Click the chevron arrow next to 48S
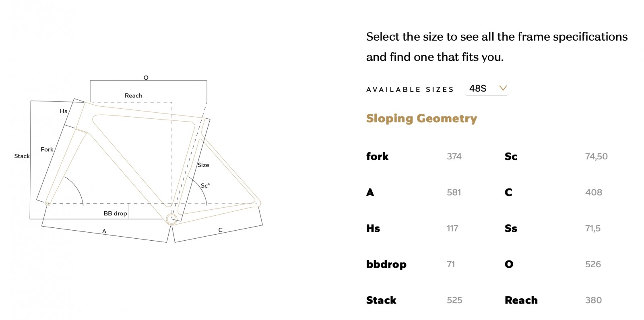The width and height of the screenshot is (644, 320). 503,88
